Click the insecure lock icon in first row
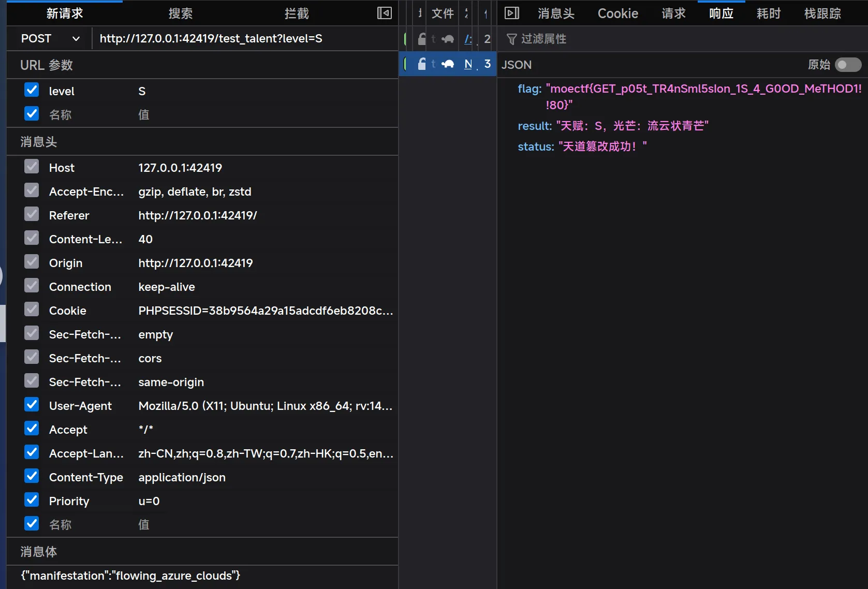Screen dimensions: 868x589 422,39
